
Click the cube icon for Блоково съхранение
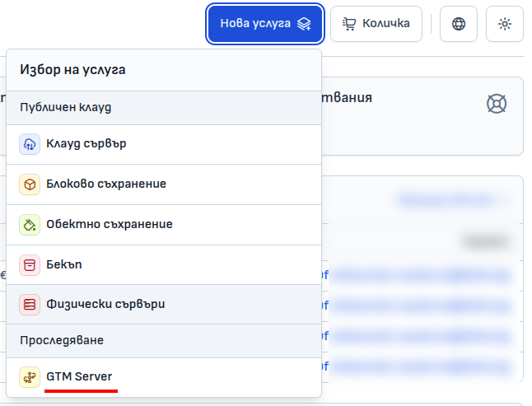coord(30,184)
